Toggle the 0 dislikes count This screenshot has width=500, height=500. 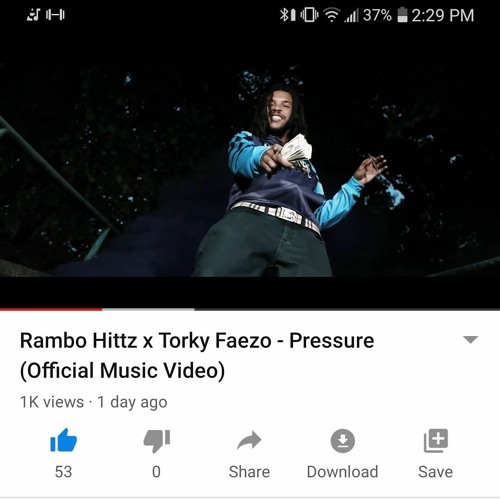click(x=156, y=472)
